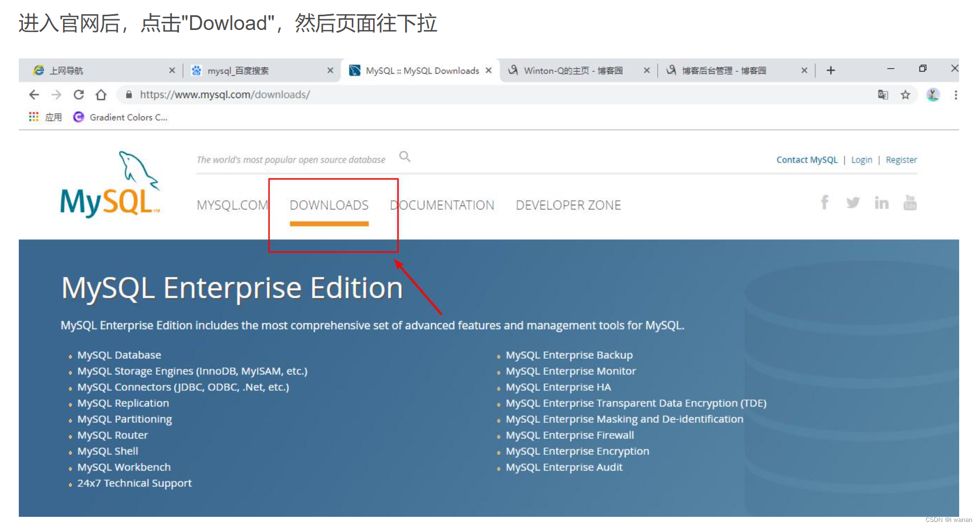Click MySQL Connectors list item
980x527 pixels.
[x=183, y=387]
